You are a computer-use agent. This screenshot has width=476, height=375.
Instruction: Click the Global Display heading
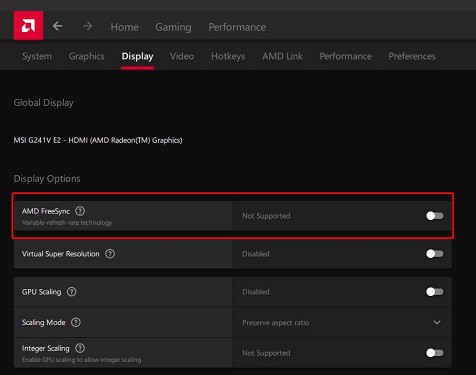click(x=44, y=103)
